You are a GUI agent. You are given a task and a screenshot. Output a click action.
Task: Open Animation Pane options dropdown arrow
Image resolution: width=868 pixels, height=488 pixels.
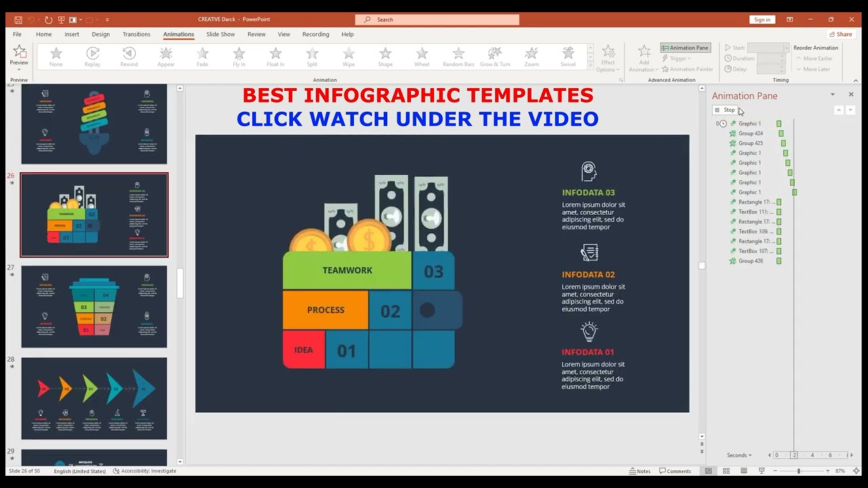(833, 95)
